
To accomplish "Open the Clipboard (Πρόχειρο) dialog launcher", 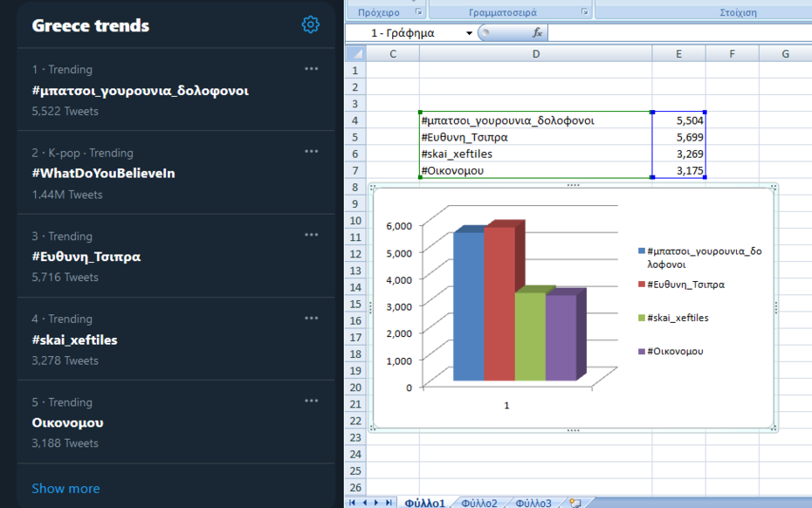I will click(418, 12).
